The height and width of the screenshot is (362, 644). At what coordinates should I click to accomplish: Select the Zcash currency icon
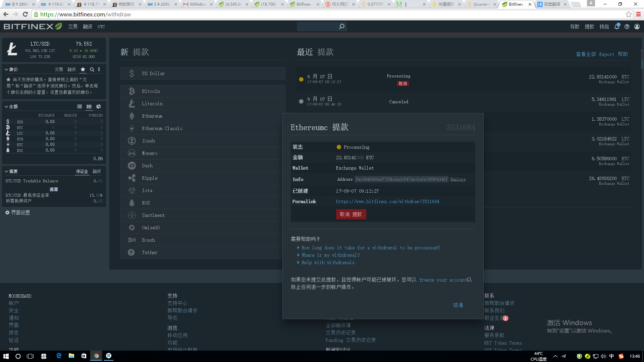pyautogui.click(x=132, y=141)
